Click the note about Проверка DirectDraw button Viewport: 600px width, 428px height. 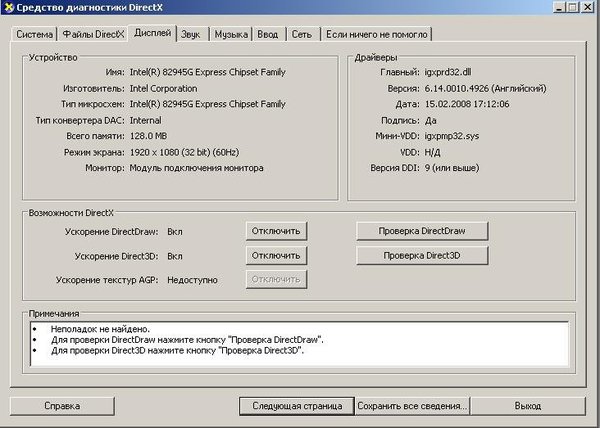pos(187,340)
